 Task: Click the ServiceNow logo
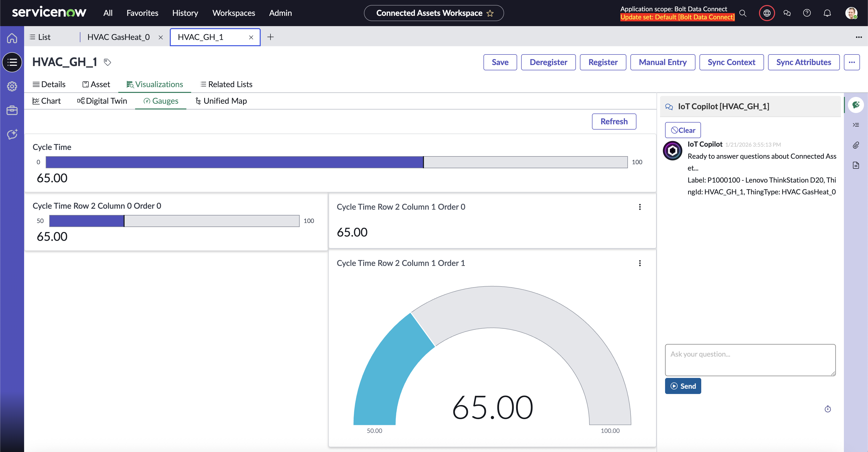pyautogui.click(x=49, y=13)
